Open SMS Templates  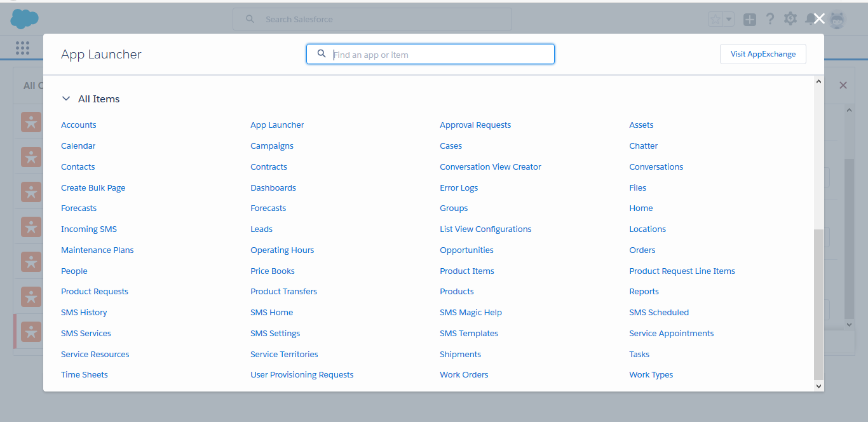click(469, 334)
